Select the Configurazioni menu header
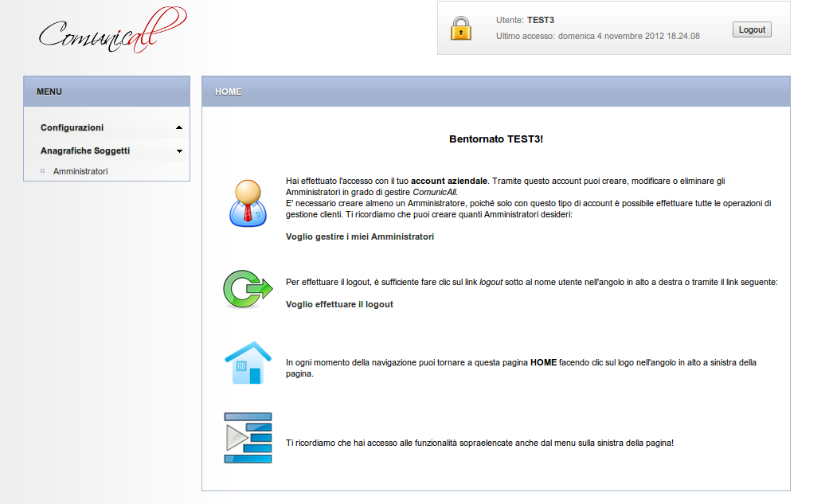 tap(72, 127)
